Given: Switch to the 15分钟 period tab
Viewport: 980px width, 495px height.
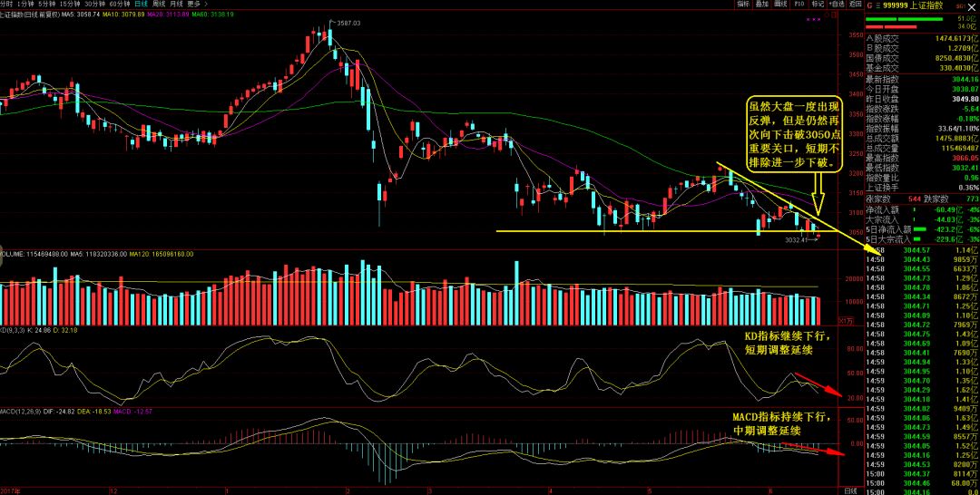Looking at the screenshot, I should coord(68,4).
